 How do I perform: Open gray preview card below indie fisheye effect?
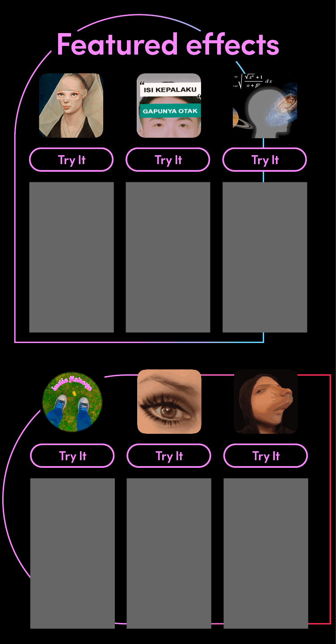pos(72,553)
